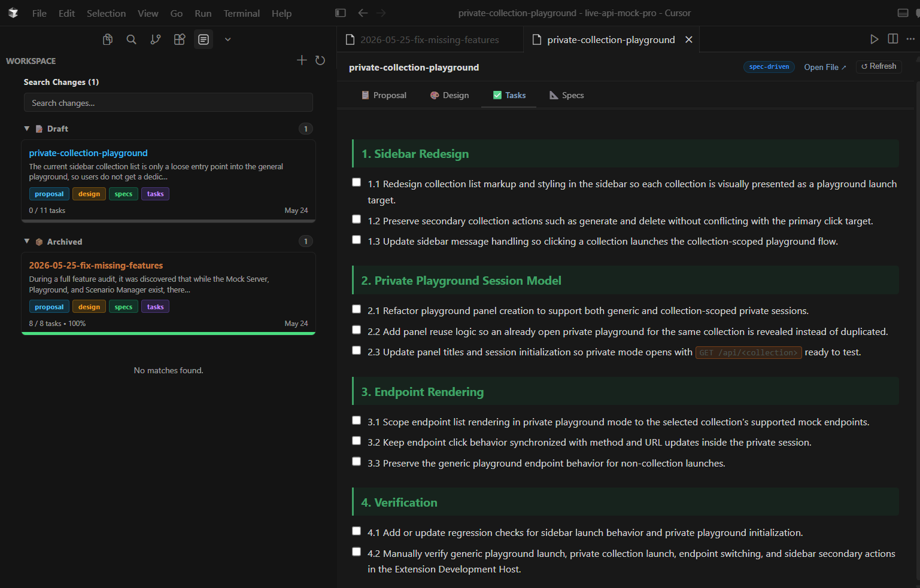Click the file icon on private-collection-playground tab
Image resolution: width=920 pixels, height=588 pixels.
[537, 39]
